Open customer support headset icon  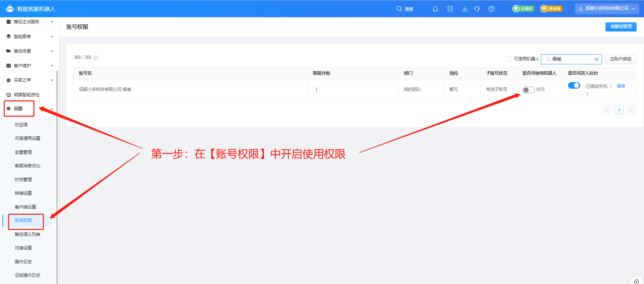click(x=477, y=9)
